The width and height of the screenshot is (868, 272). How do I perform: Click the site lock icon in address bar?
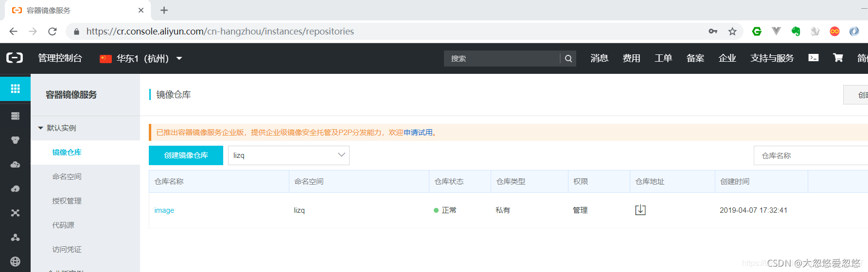(76, 32)
